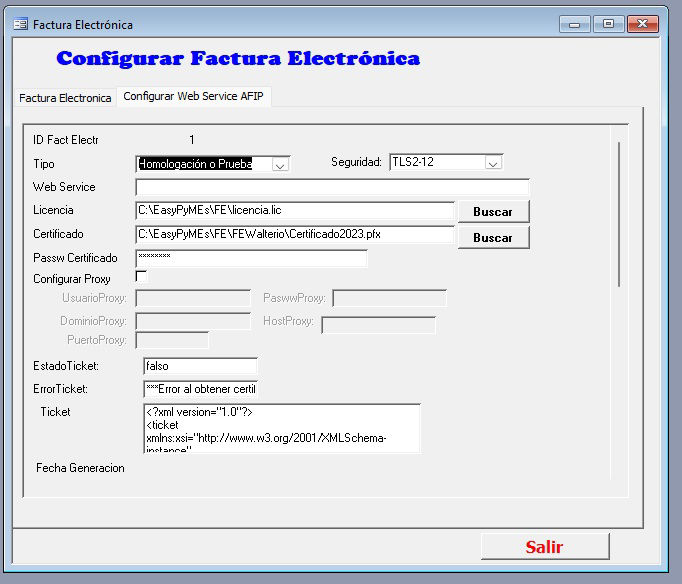
Task: Click Buscar button next to Licencia
Action: (492, 211)
